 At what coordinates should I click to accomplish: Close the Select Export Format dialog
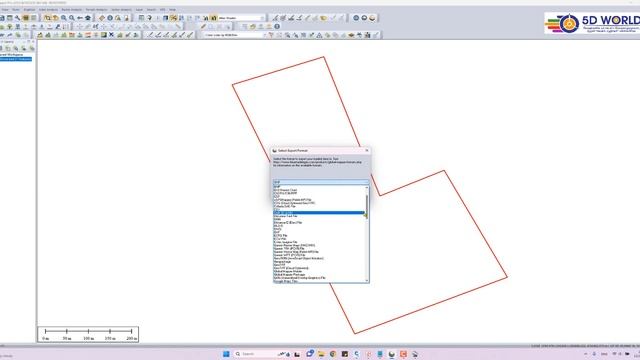(367, 151)
